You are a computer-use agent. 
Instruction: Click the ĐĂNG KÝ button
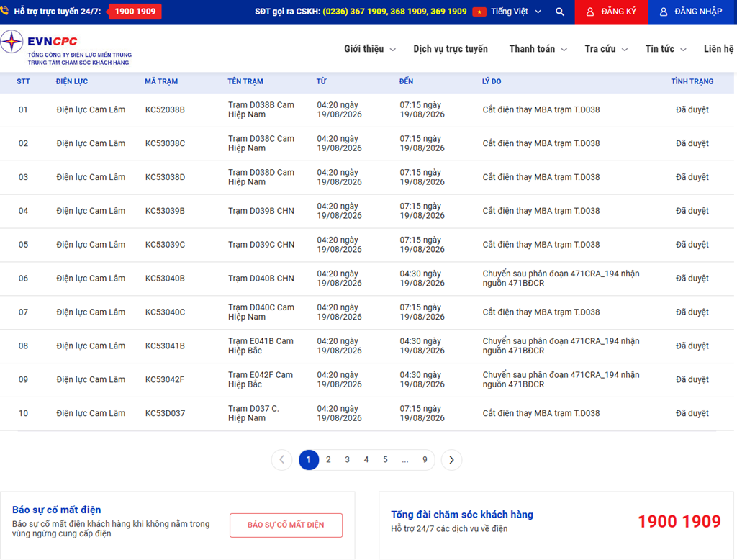point(611,12)
